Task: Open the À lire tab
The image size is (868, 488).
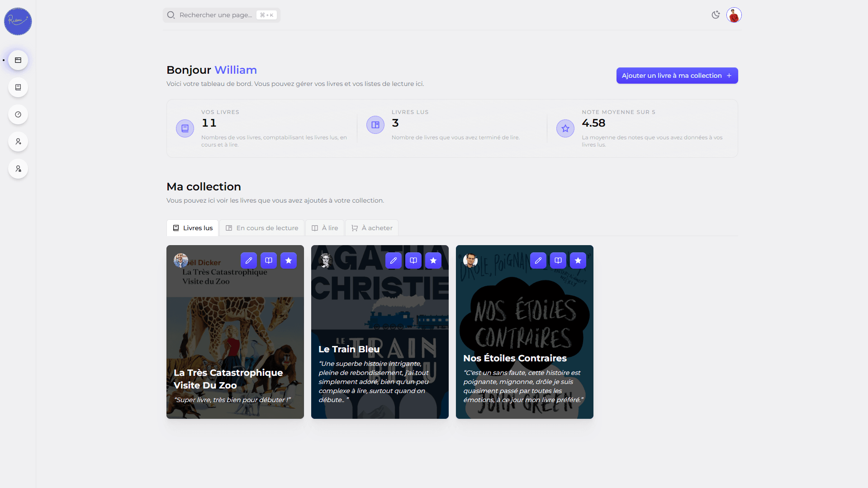Action: (325, 228)
